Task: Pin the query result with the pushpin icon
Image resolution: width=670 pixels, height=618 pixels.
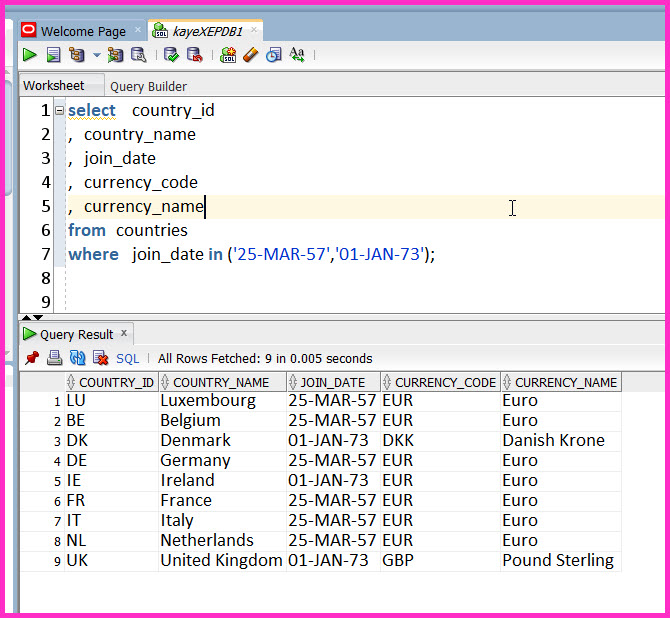Action: click(32, 358)
